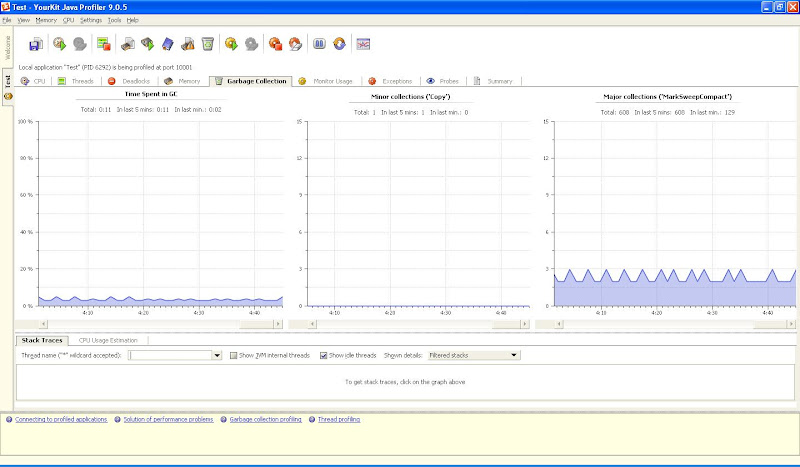Open the Deadlocks tab
The height and width of the screenshot is (467, 800).
[x=130, y=81]
